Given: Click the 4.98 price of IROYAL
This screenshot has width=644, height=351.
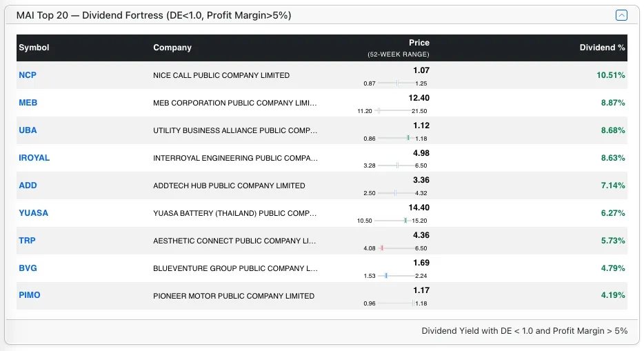Looking at the screenshot, I should (421, 152).
